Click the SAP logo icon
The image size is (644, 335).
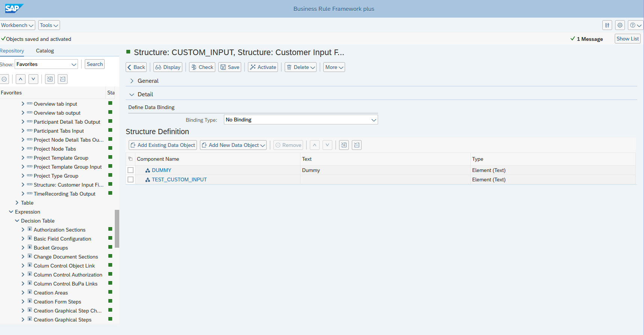pyautogui.click(x=14, y=8)
